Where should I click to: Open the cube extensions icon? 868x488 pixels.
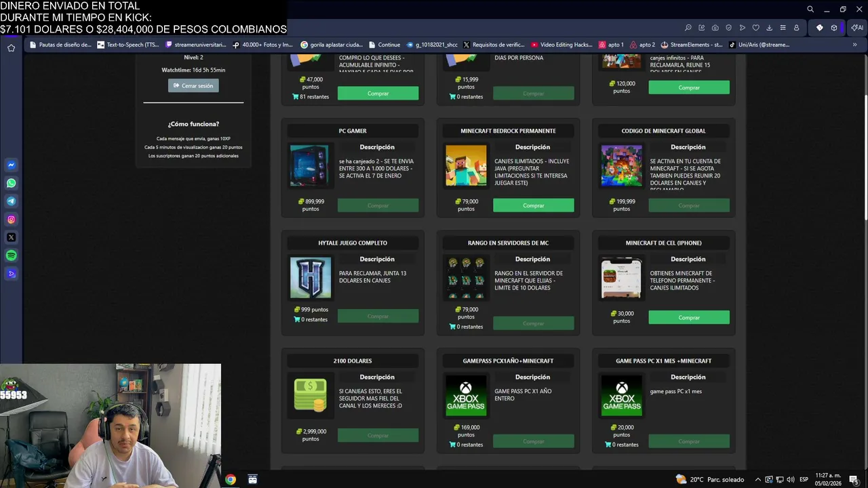pyautogui.click(x=834, y=28)
